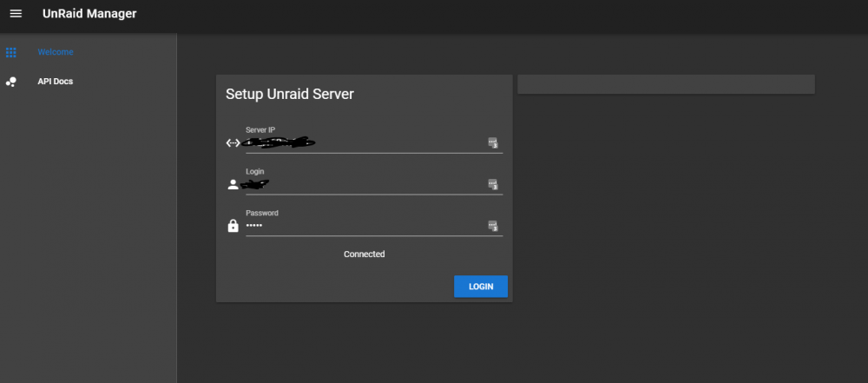Click the empty panel right of setup card

point(666,84)
